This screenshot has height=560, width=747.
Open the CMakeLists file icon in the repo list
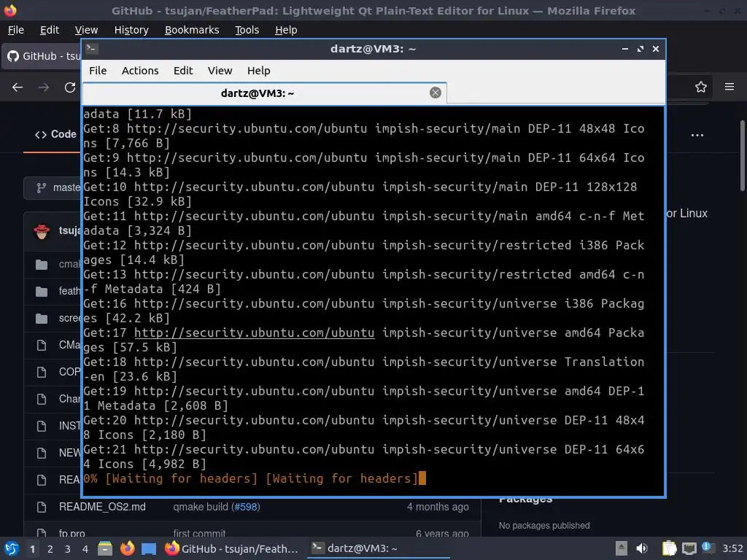[x=42, y=345]
